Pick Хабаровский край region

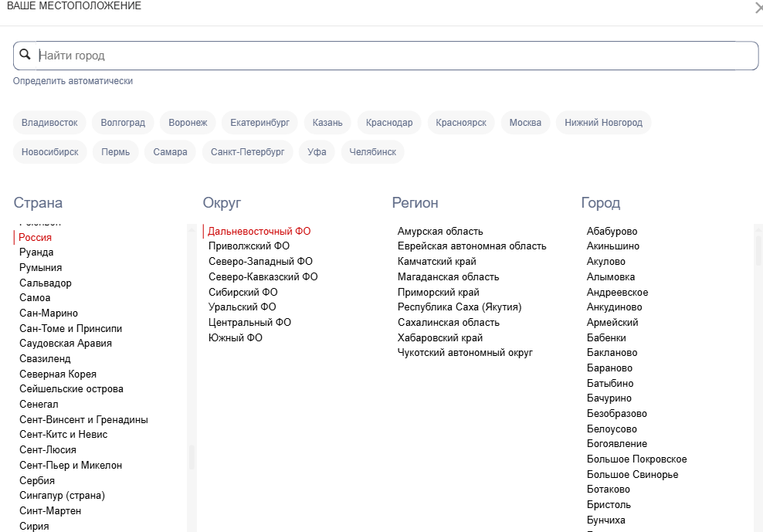(x=440, y=337)
